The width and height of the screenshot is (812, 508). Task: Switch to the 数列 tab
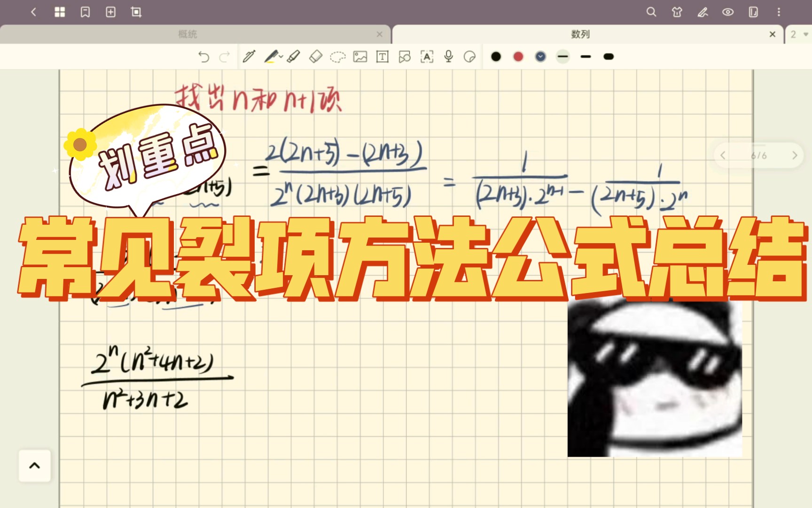(x=580, y=34)
